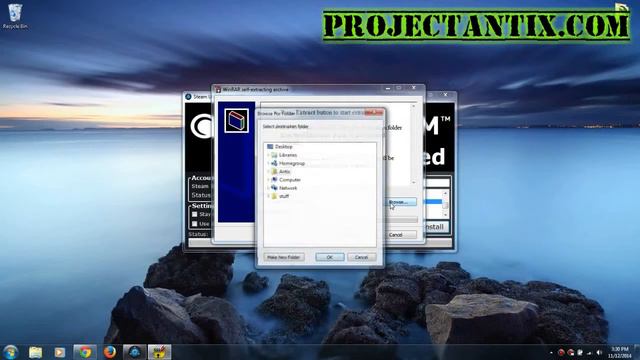This screenshot has height=360, width=640.
Task: Toggle the "Stay" checkbox in Steam window
Action: [x=195, y=214]
